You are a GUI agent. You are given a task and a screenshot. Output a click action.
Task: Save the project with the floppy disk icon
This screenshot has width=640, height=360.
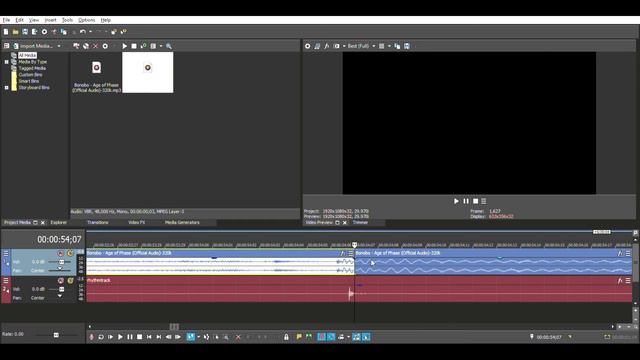25,32
